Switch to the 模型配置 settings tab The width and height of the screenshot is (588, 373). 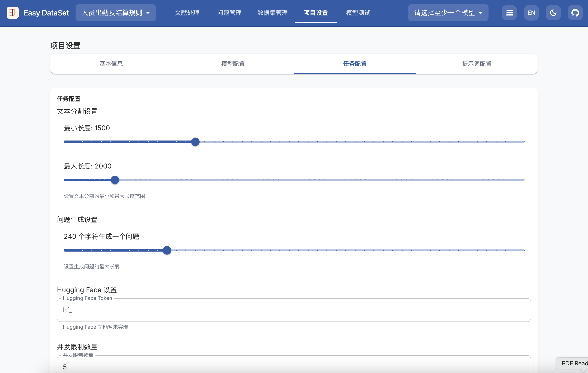pyautogui.click(x=233, y=64)
